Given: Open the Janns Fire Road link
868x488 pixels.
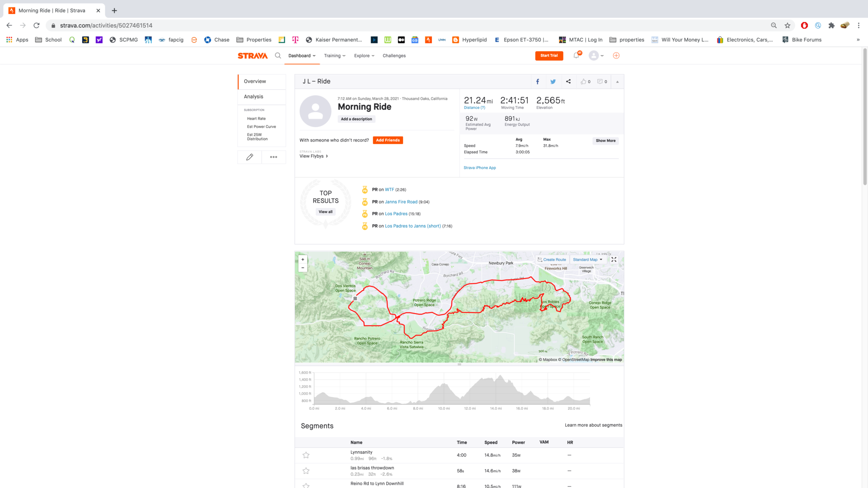Looking at the screenshot, I should 401,202.
